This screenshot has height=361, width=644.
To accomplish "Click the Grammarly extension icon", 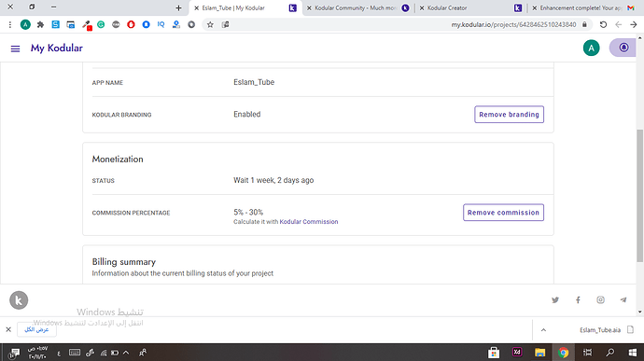I will [101, 24].
